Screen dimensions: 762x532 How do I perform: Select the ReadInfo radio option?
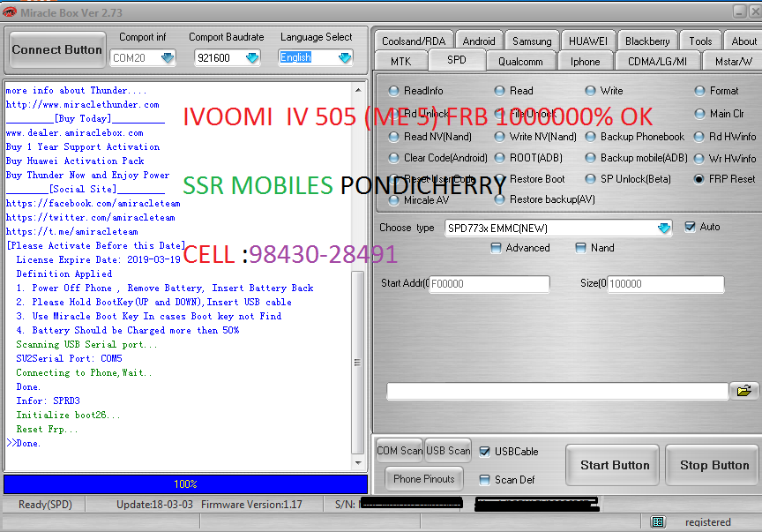(393, 91)
